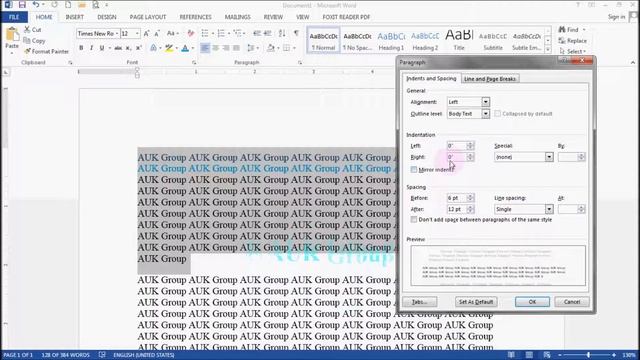Click the Tabs... button
Screen dimensions: 640x360
point(420,302)
